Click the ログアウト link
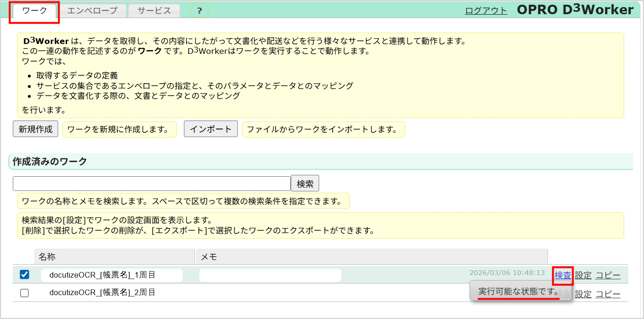The image size is (644, 319). 486,9
